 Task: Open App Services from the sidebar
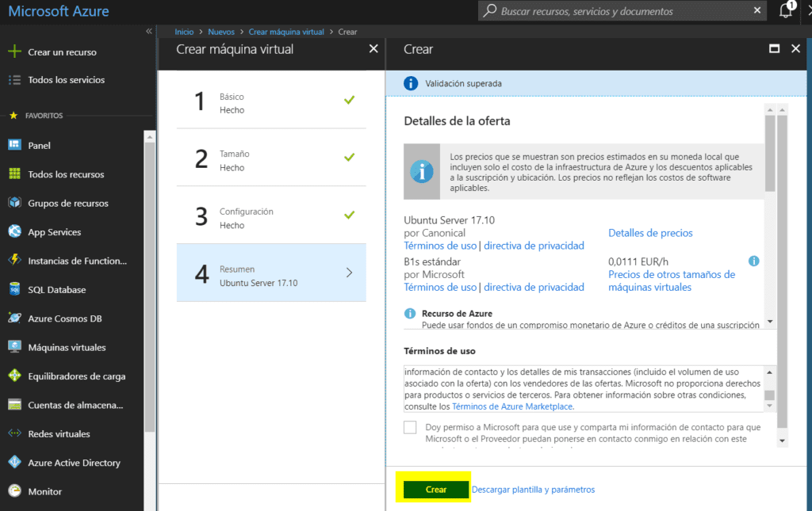coord(53,231)
